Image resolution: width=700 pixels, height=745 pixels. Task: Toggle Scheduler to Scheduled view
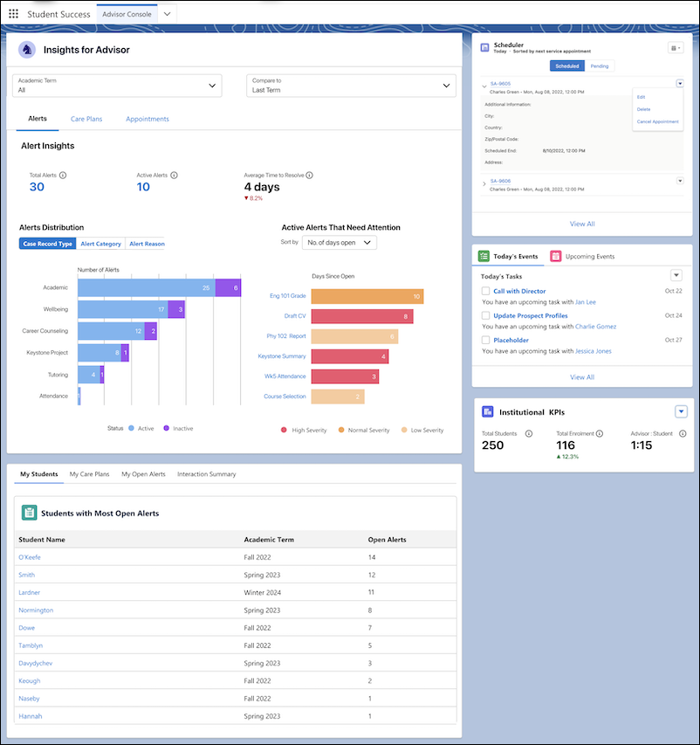(x=567, y=66)
